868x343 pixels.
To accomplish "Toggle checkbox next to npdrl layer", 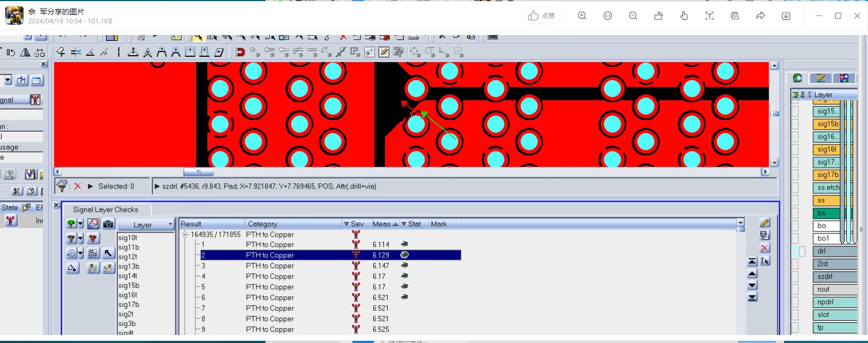I will (x=795, y=303).
